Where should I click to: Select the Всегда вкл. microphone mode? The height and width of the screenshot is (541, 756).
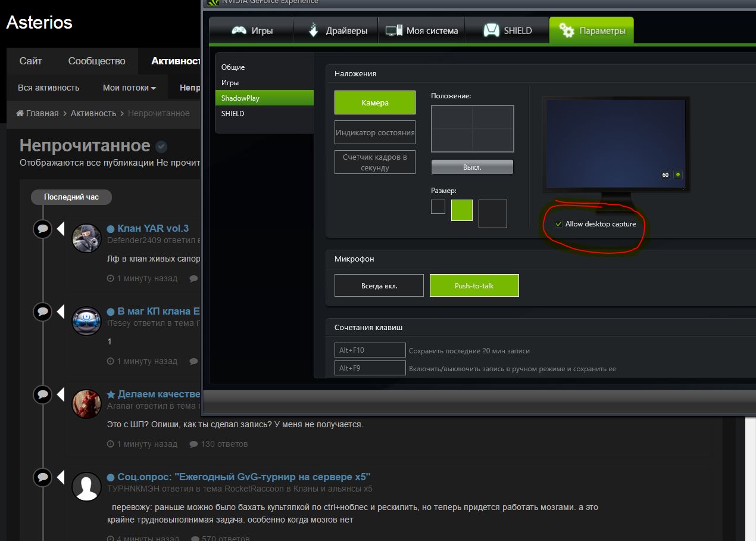(379, 285)
